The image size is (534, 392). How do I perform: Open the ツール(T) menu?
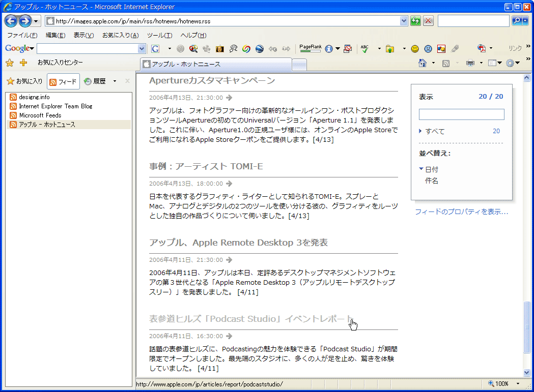click(160, 36)
